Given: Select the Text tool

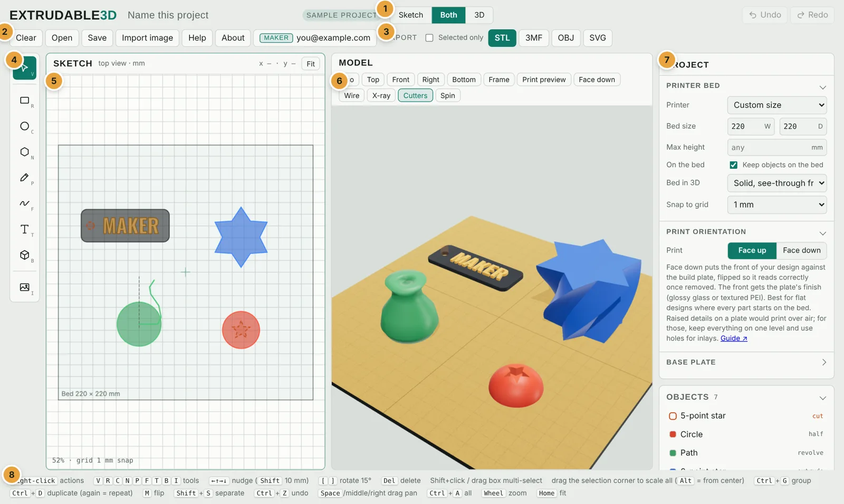Looking at the screenshot, I should 25,229.
